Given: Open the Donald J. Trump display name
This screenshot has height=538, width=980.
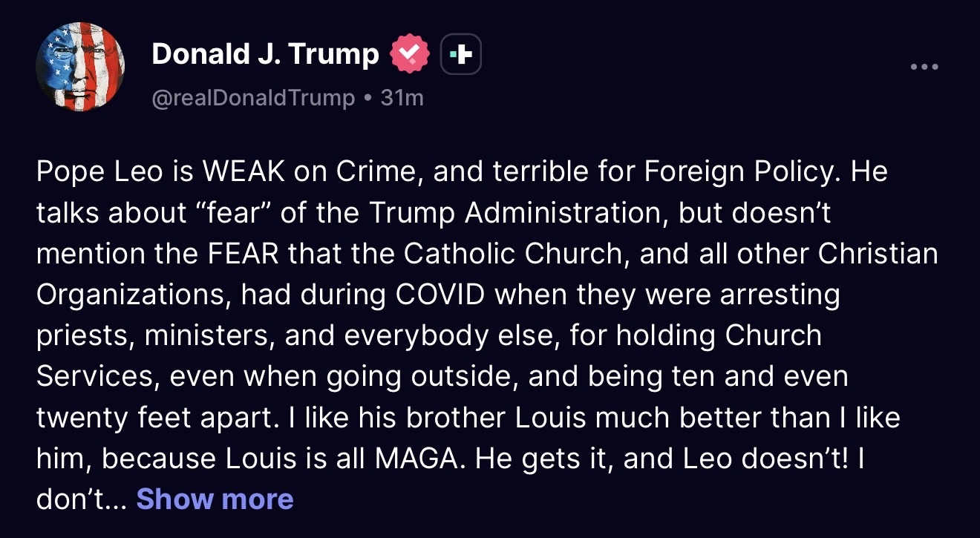Looking at the screenshot, I should click(265, 53).
